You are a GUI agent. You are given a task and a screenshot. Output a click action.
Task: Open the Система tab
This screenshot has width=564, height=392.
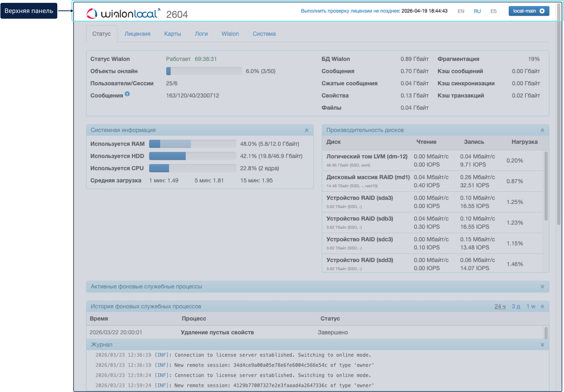coord(264,34)
